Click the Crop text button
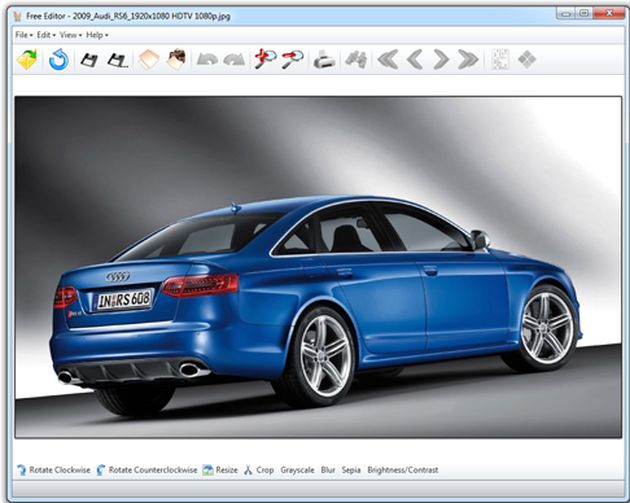 pyautogui.click(x=265, y=470)
